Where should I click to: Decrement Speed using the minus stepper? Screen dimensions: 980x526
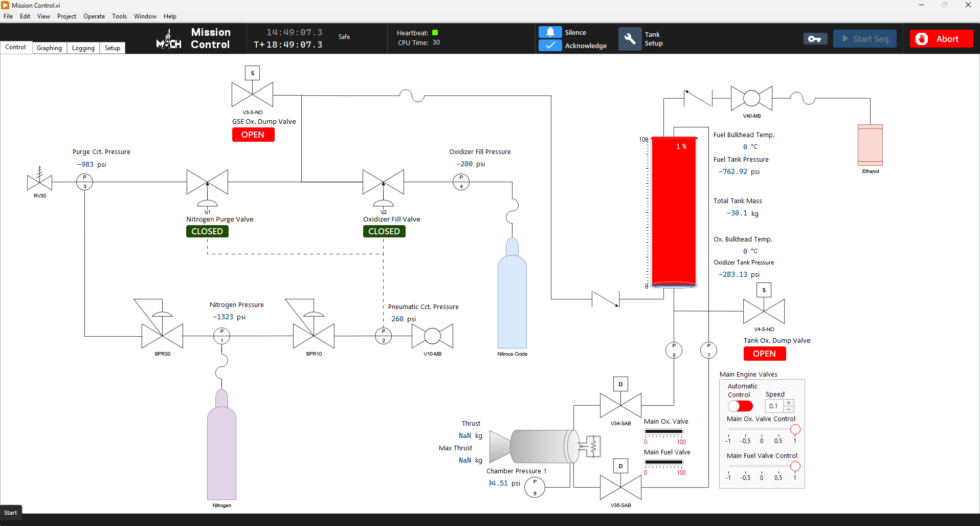click(790, 409)
